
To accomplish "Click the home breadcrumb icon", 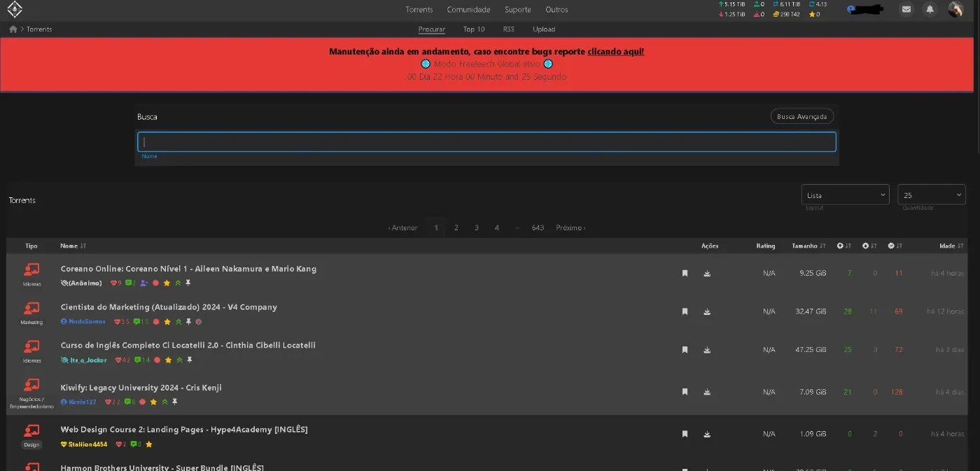I will [13, 29].
